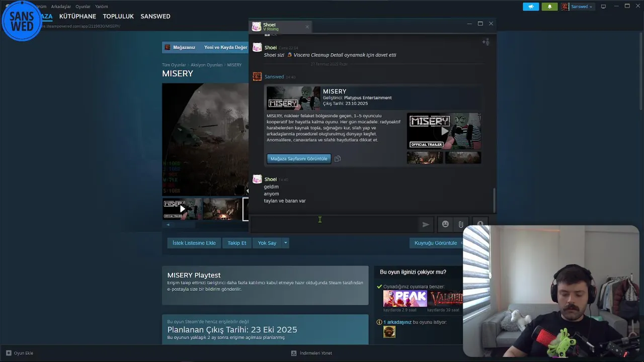Click the Aksiyon Oyunları breadcrumb
Viewport: 644px width, 362px height.
coord(206,65)
